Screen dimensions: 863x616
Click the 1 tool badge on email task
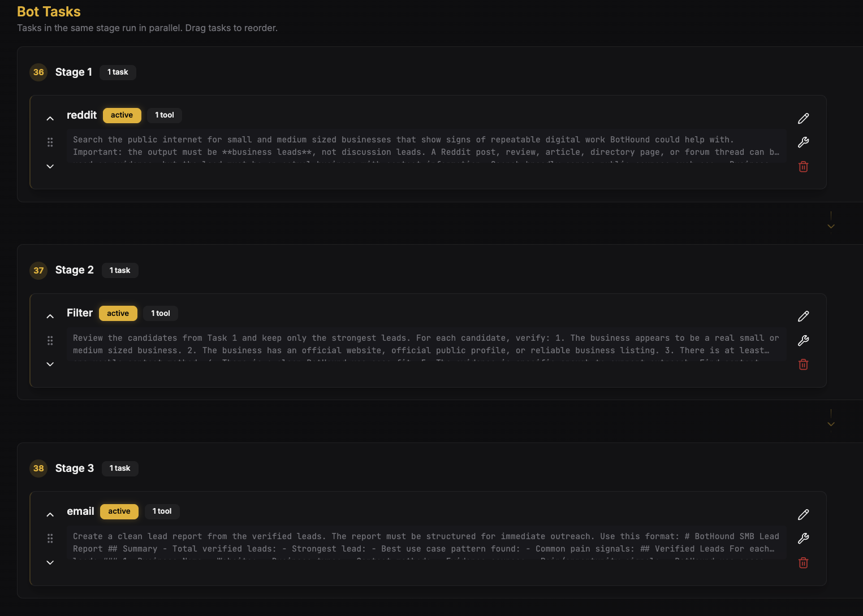point(162,511)
